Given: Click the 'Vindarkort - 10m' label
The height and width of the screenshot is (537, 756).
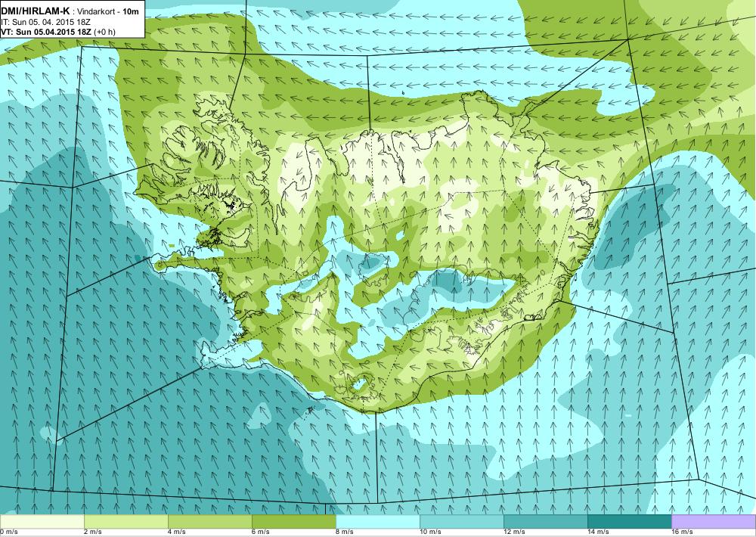Looking at the screenshot, I should pos(108,11).
